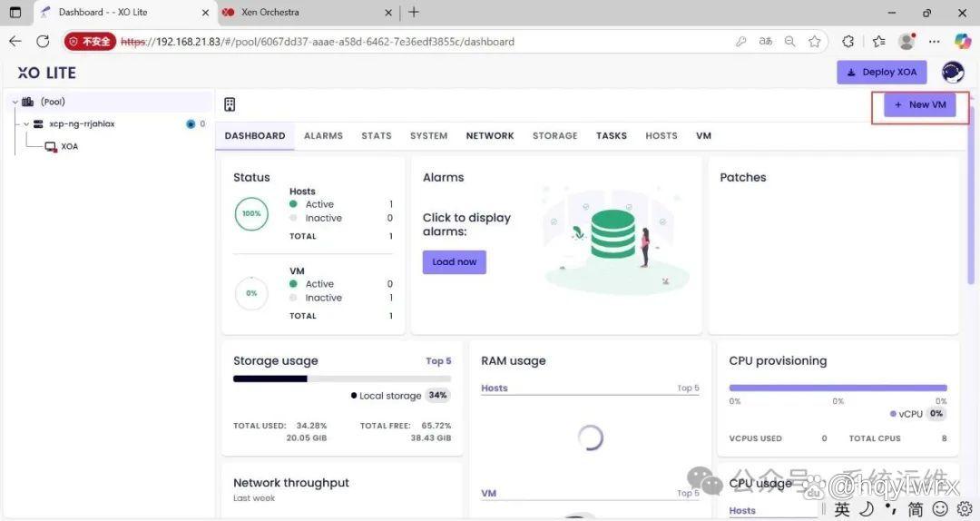Collapse the xcp-ng-rrjahlax host node
This screenshot has height=521, width=980.
pos(26,123)
